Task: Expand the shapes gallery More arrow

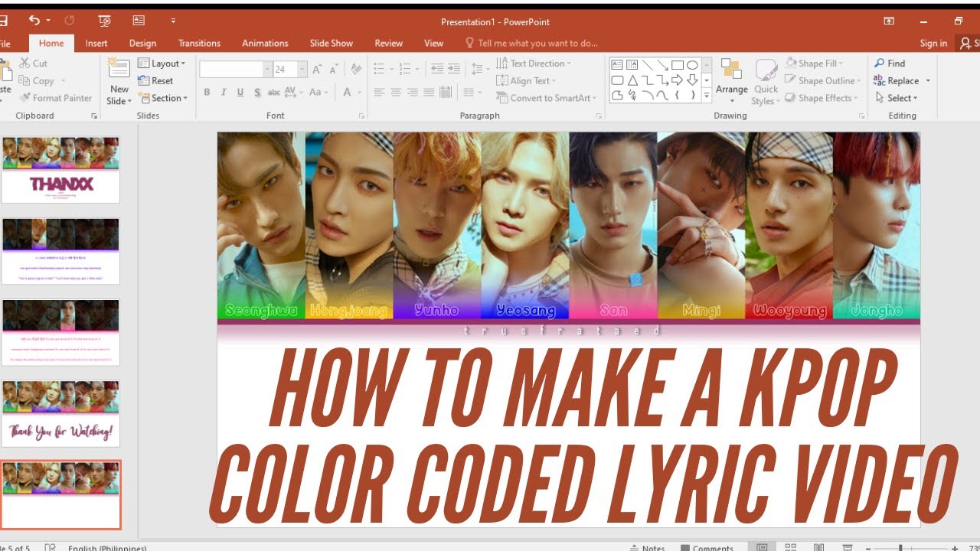Action: 707,96
